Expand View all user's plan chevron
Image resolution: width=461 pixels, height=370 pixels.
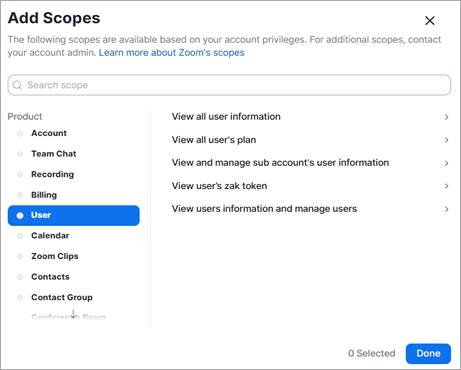click(446, 140)
